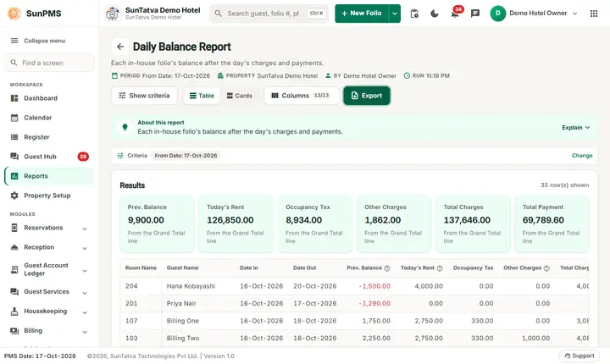The height and width of the screenshot is (364, 610).
Task: Click the Collapse menu hamburger icon
Action: tap(14, 41)
